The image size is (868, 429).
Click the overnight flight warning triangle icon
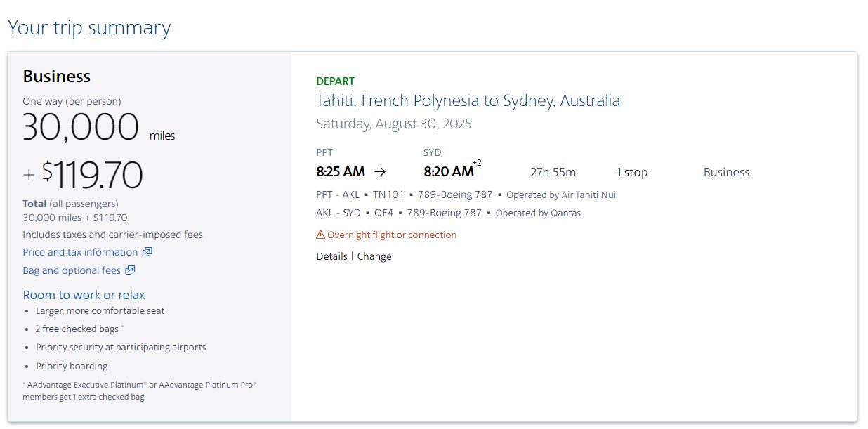pos(320,235)
